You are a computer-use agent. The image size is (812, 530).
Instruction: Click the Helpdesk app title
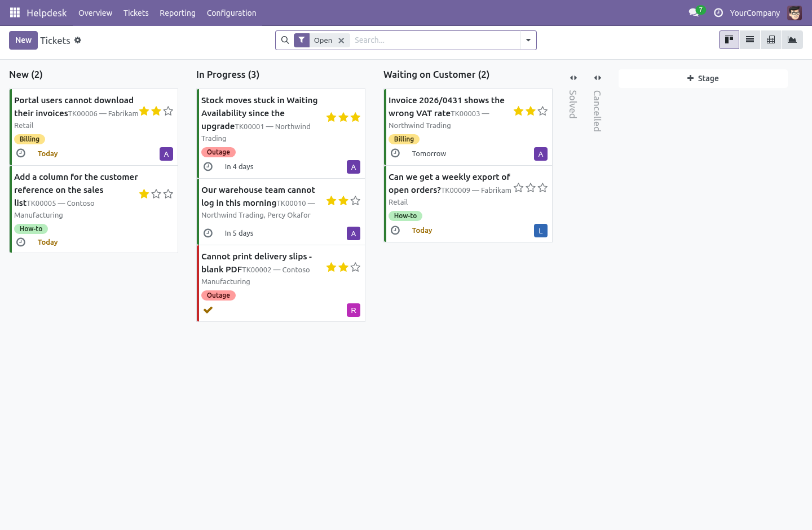47,13
